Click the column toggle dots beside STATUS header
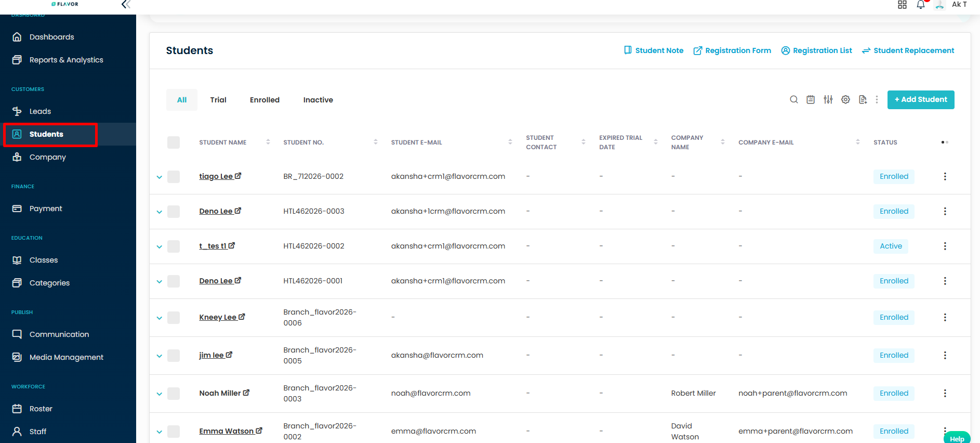Image resolution: width=980 pixels, height=443 pixels. click(x=945, y=142)
